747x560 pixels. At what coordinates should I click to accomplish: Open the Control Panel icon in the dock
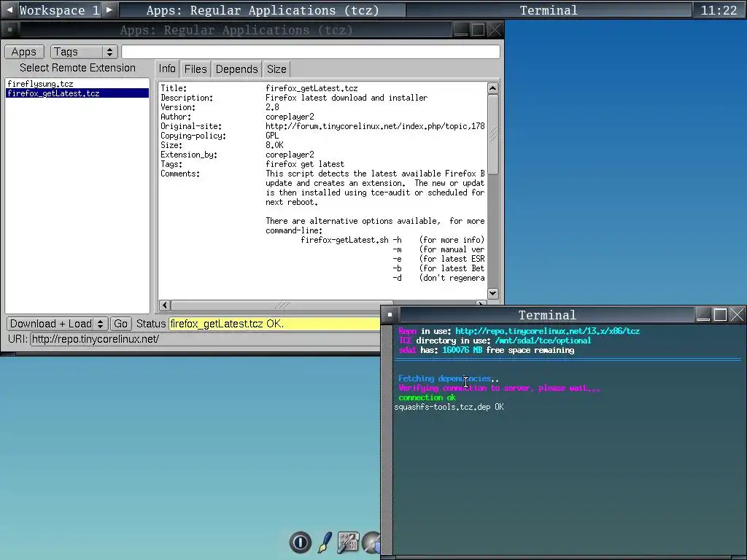click(x=348, y=542)
